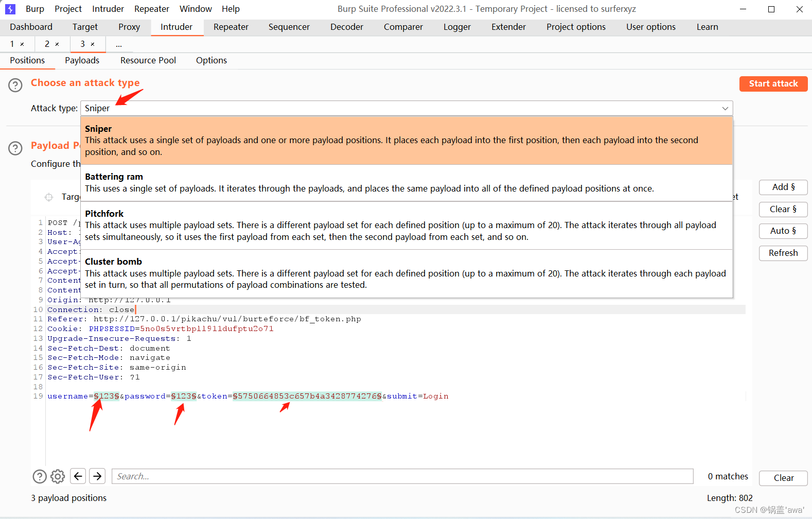Click the Clear § button
Viewport: 812px width, 519px height.
click(783, 209)
